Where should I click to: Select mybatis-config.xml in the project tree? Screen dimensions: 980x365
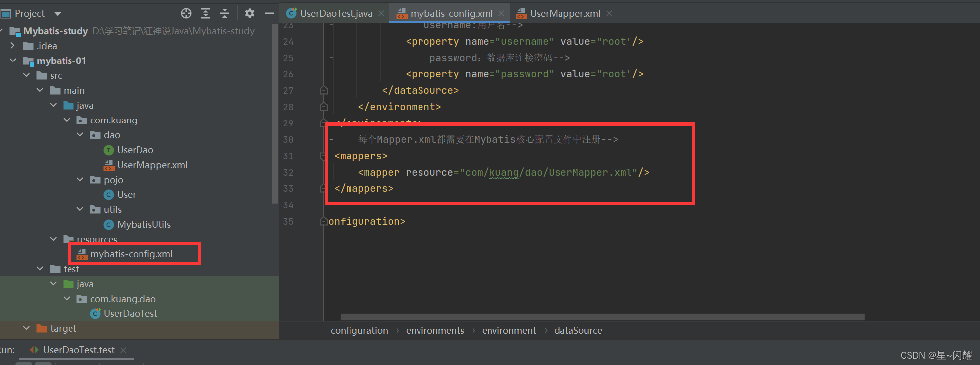(x=132, y=254)
